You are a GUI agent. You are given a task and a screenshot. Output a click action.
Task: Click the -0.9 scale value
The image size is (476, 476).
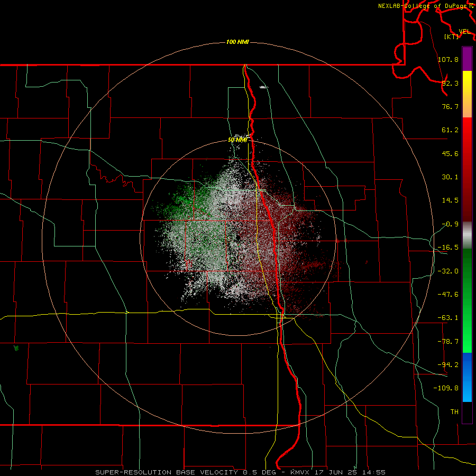tap(450, 224)
